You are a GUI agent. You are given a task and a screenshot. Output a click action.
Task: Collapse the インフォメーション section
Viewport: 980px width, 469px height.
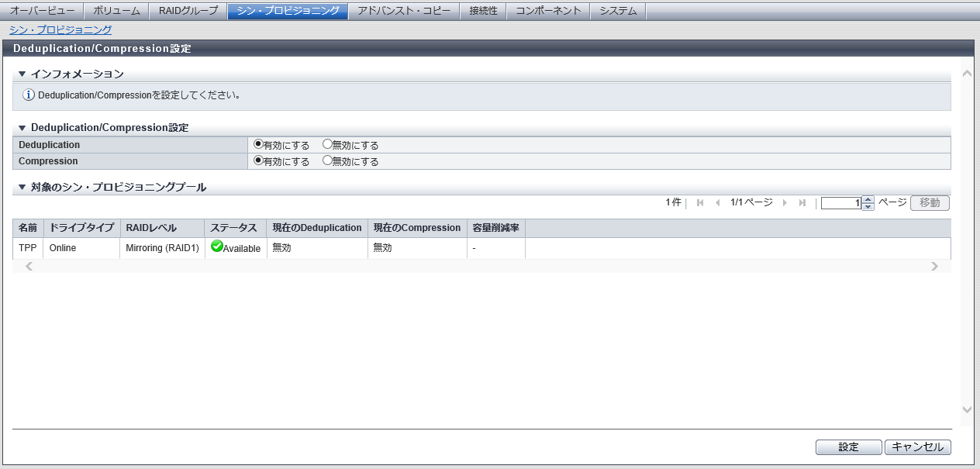tap(22, 74)
